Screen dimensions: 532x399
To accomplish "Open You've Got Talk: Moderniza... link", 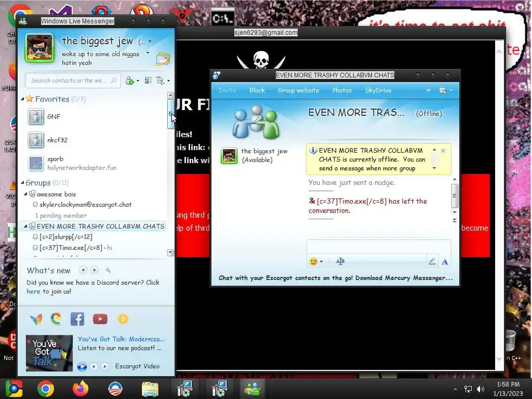I will [121, 339].
